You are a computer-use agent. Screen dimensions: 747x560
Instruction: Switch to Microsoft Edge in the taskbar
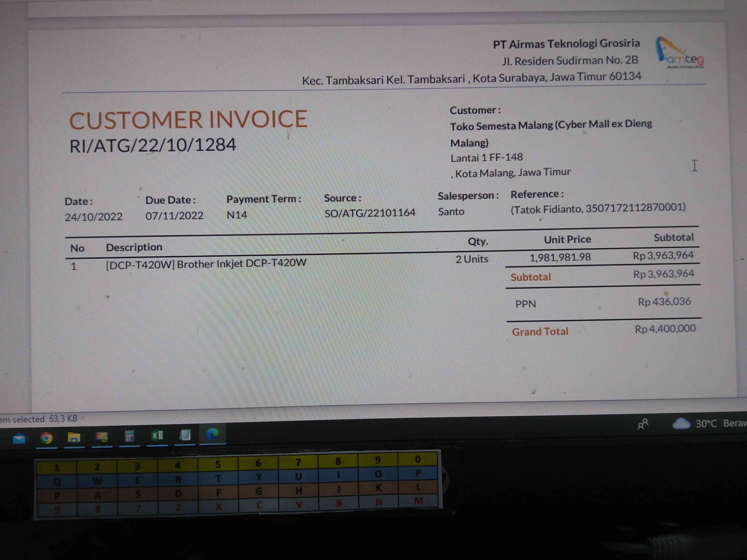pos(212,434)
